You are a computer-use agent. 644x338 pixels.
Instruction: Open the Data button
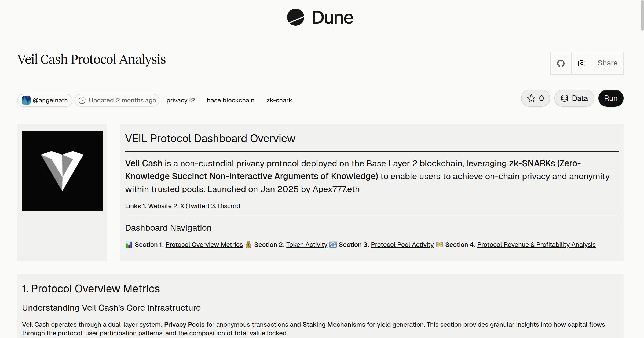(574, 98)
